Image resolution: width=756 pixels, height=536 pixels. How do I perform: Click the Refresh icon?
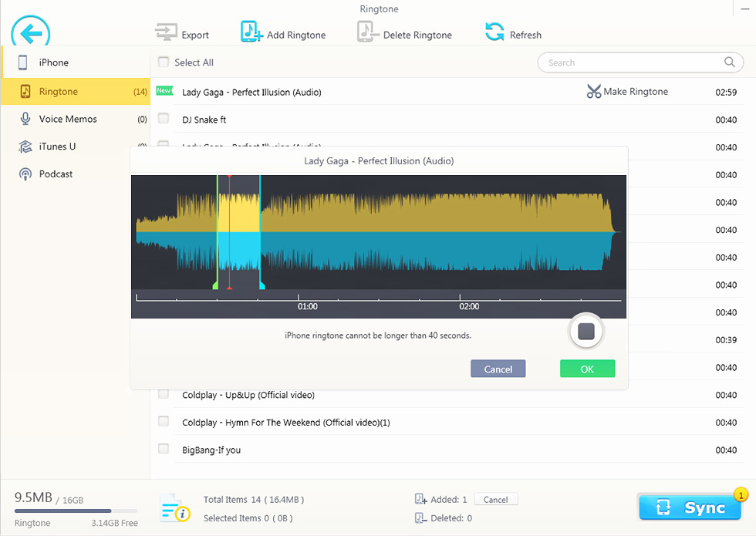coord(494,32)
